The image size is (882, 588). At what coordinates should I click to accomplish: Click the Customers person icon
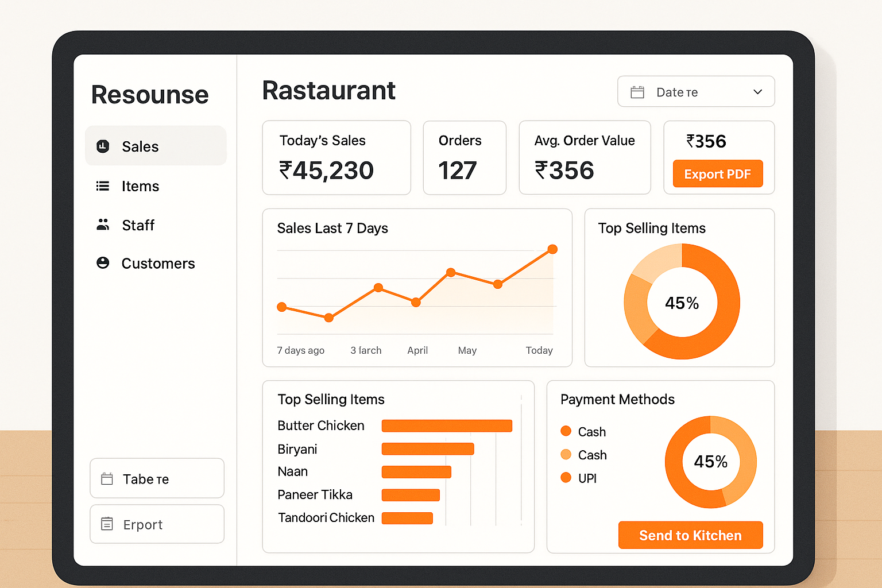[x=103, y=263]
